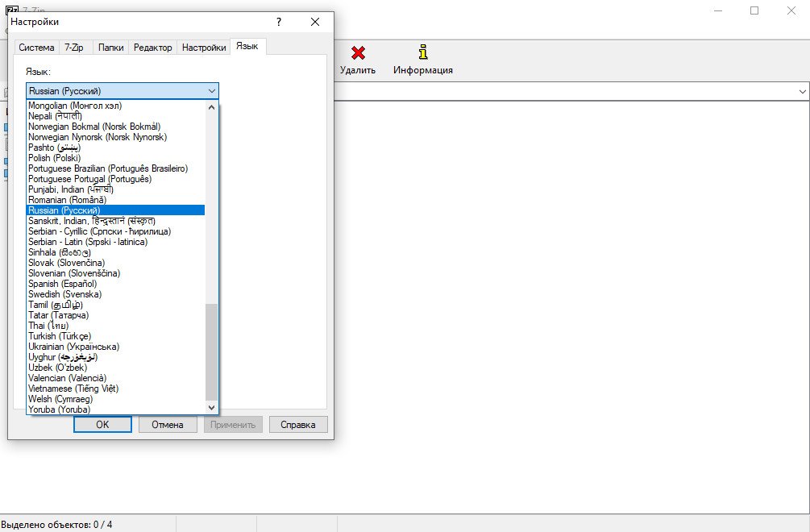Select Norwegian Nynorsk (Norsk Nynorsk)

(x=116, y=137)
